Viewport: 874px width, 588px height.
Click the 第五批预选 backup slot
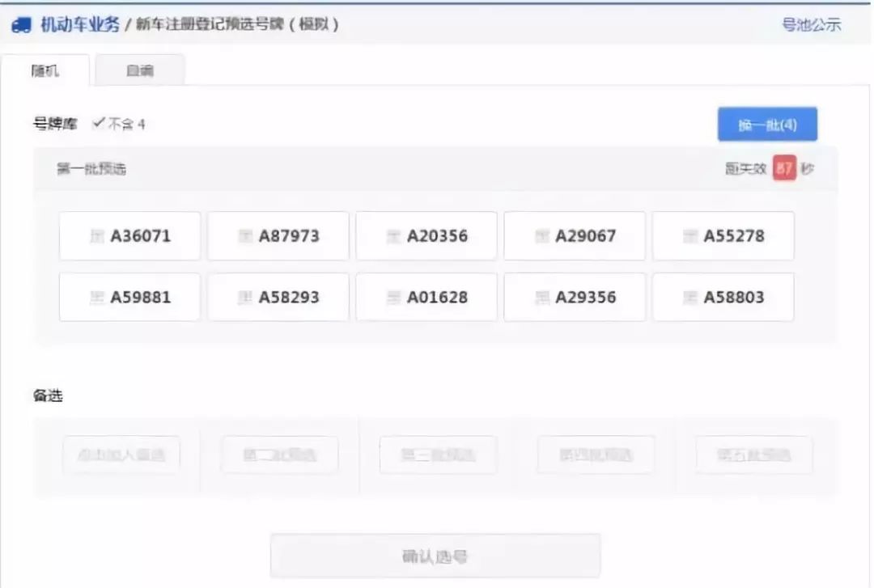point(753,455)
